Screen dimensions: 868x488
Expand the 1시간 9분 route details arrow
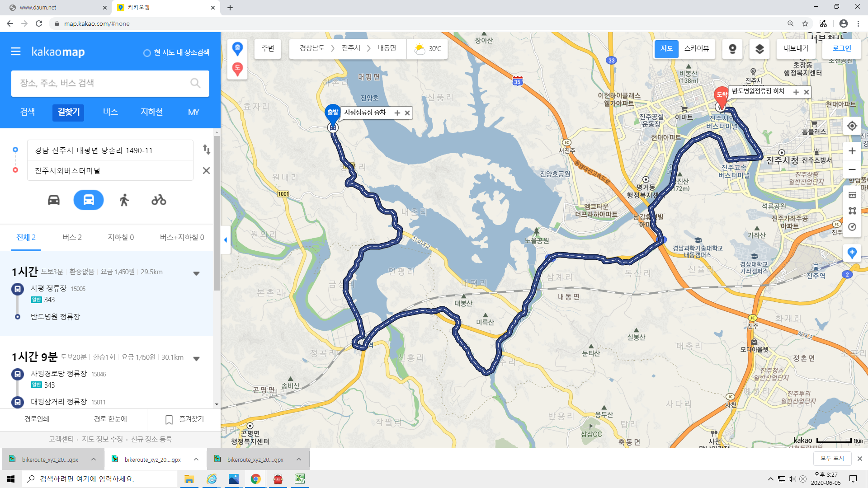pos(196,359)
